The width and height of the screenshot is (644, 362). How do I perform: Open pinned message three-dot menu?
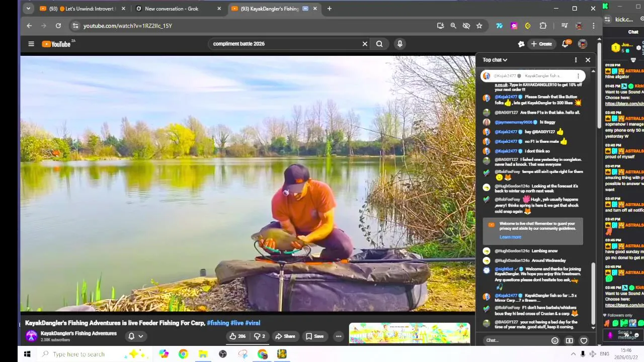point(578,76)
